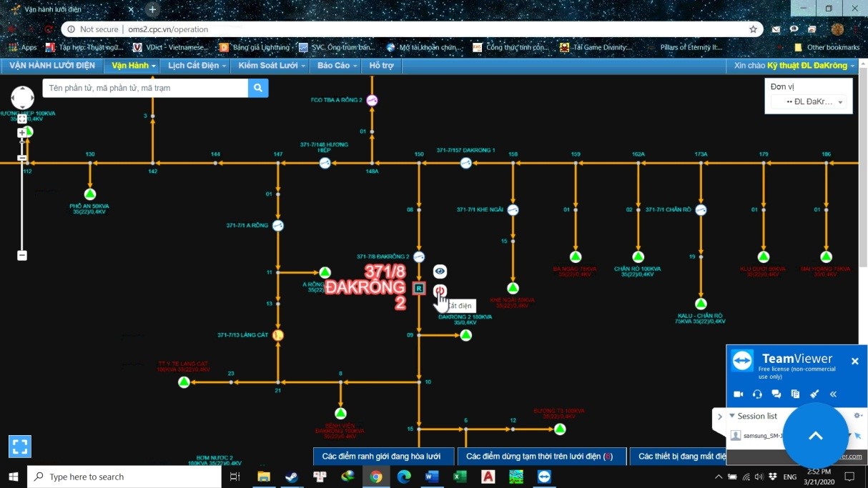Select the FCO TBA A RÔNG 2 fuse icon
The height and width of the screenshot is (488, 868).
(371, 101)
